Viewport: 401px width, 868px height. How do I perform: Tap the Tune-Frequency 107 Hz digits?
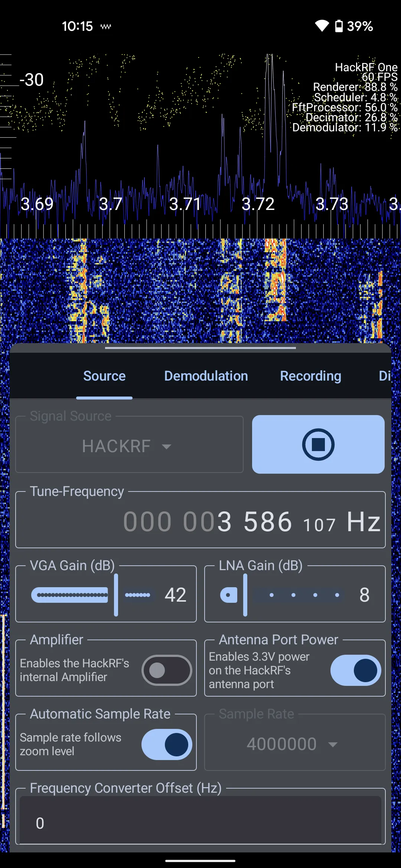319,525
